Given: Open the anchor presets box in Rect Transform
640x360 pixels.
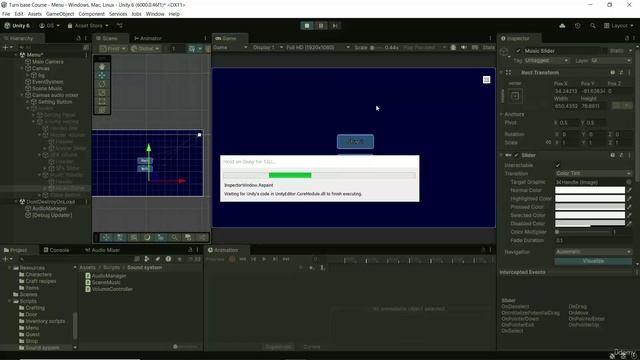Looking at the screenshot, I should (515, 96).
